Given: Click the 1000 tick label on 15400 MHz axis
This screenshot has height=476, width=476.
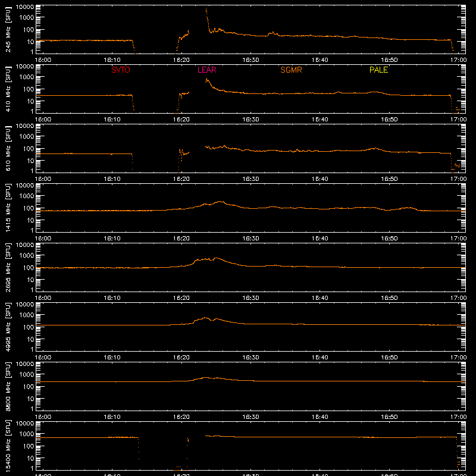Looking at the screenshot, I should point(27,434).
